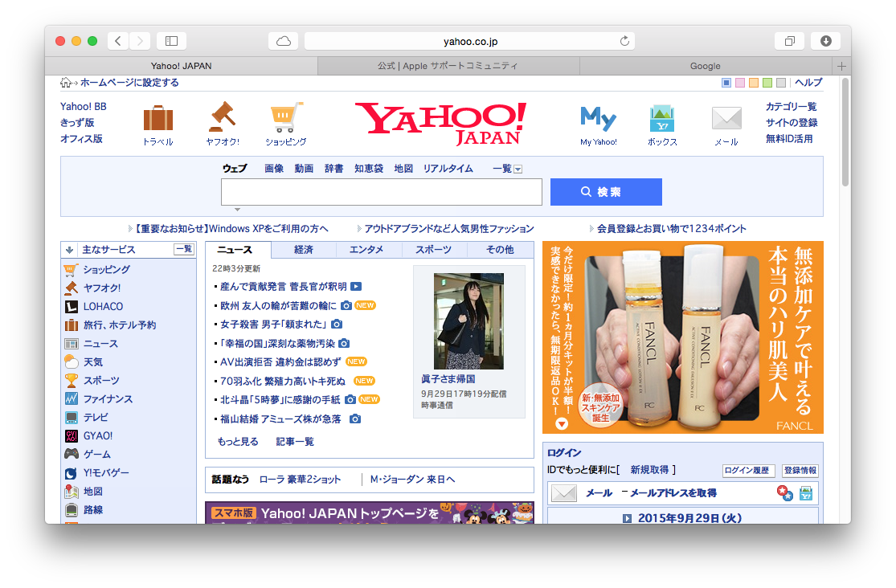Open the Travel suitcase icon

coord(158,119)
